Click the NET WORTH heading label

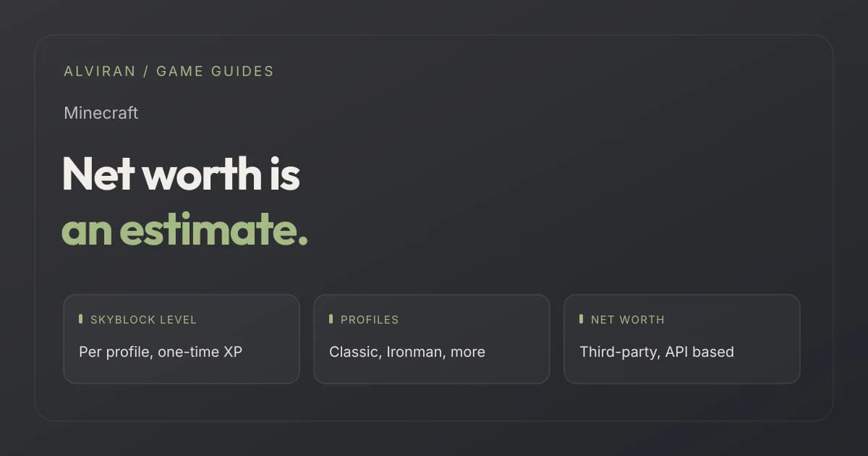627,319
